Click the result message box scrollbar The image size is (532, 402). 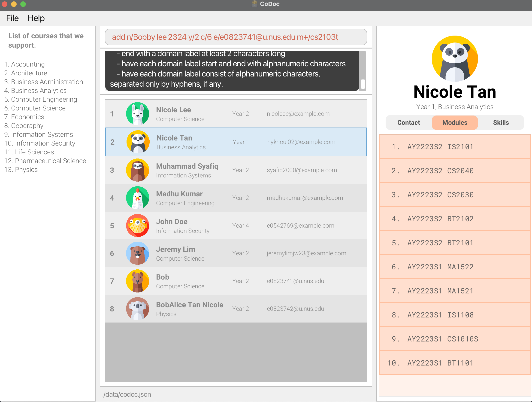(363, 84)
